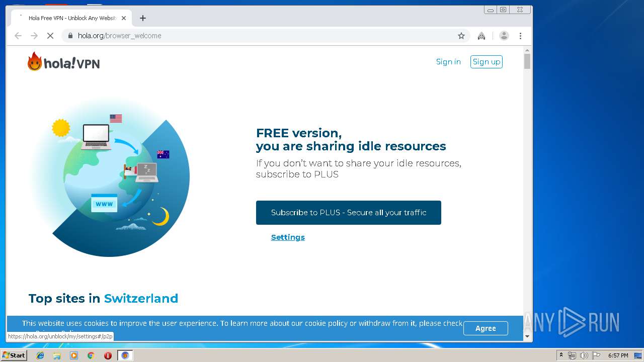Viewport: 644px width, 362px height.
Task: Open the network tray icon
Action: pos(572,355)
